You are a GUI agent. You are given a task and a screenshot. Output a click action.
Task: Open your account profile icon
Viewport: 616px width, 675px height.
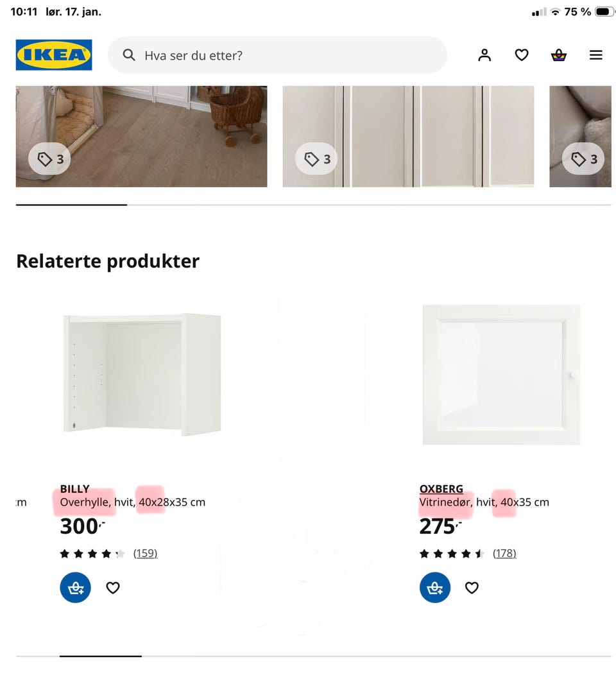[x=484, y=55]
